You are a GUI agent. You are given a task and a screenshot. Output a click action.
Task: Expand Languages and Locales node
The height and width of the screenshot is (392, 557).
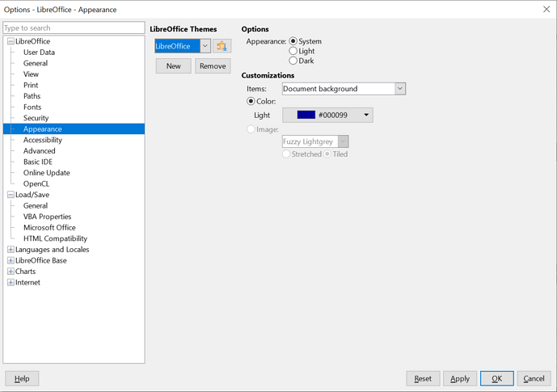(x=11, y=250)
